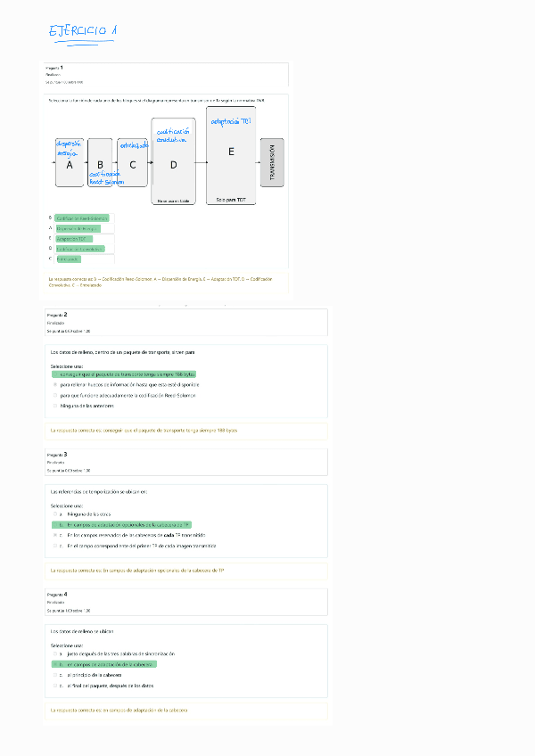Select 'En los campos reservados' radio option
The image size is (535, 756).
pyautogui.click(x=54, y=535)
